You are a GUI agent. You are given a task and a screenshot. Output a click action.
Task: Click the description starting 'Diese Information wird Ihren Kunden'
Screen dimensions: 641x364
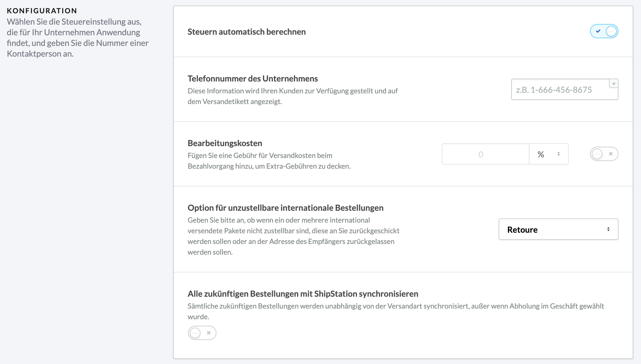293,96
